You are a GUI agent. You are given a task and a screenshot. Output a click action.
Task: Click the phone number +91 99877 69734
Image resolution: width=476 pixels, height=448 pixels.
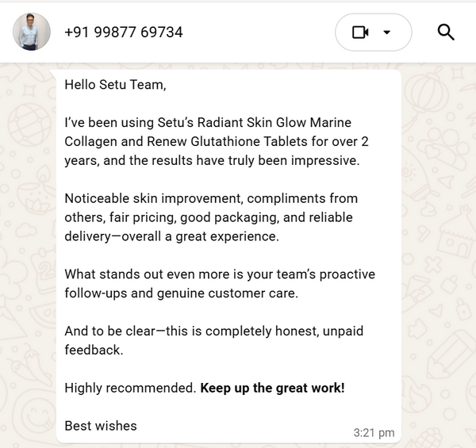(123, 33)
